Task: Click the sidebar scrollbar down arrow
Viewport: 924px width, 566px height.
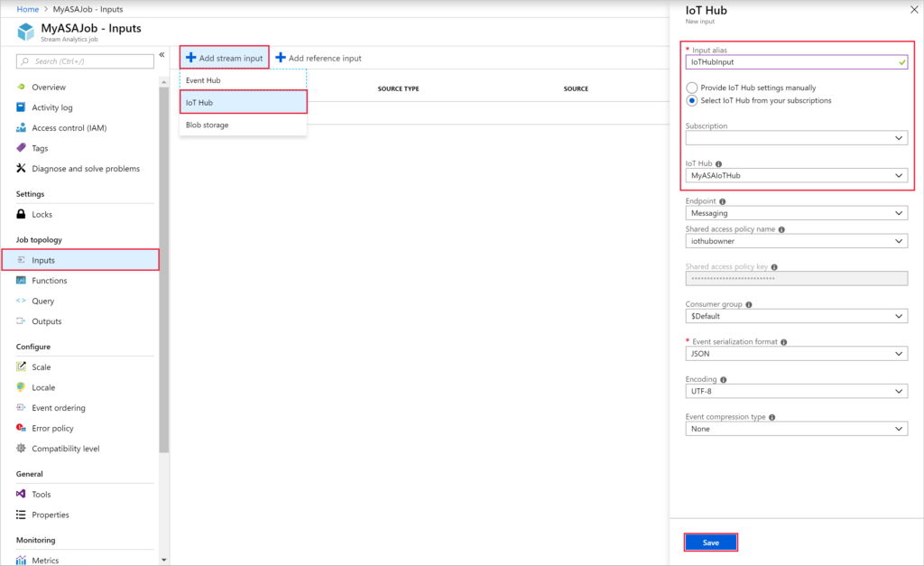Action: click(x=164, y=560)
